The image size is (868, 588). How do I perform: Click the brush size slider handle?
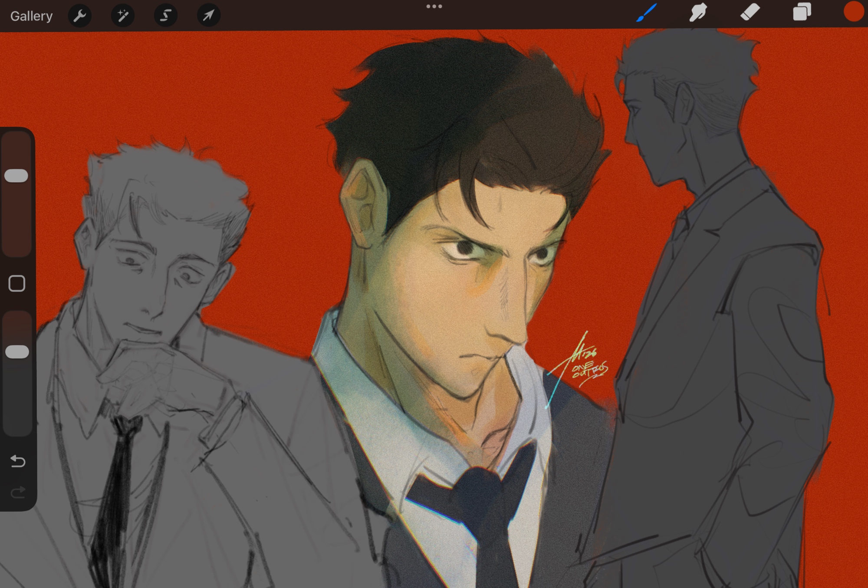click(16, 176)
